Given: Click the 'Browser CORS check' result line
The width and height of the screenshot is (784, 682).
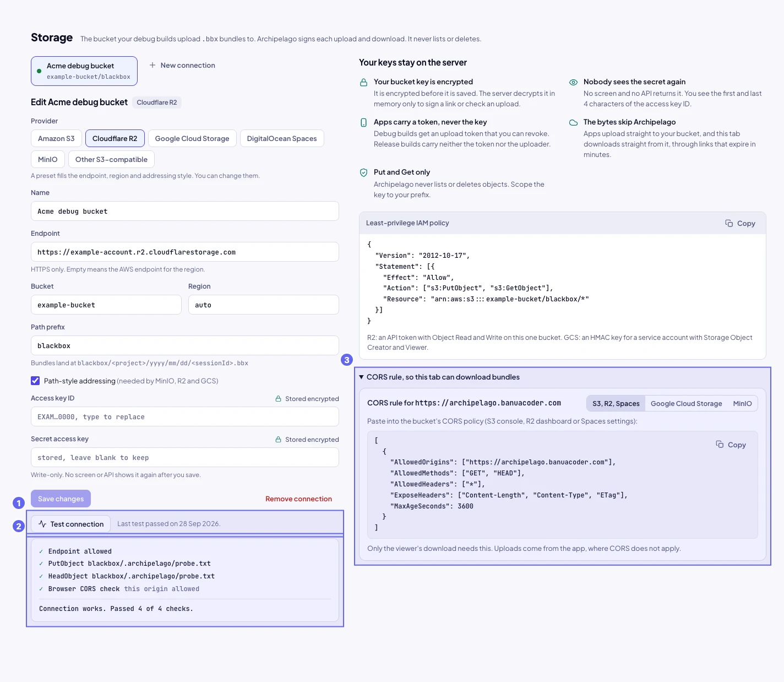Looking at the screenshot, I should (119, 589).
